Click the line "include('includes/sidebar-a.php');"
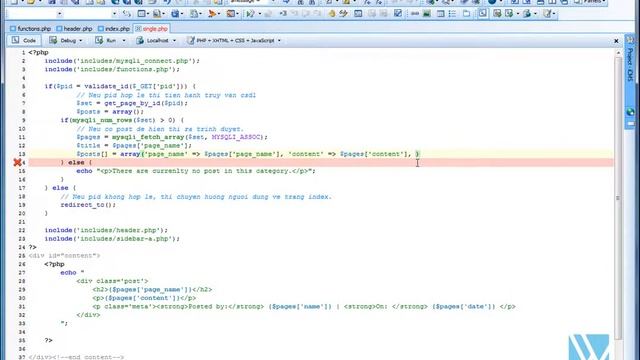 tap(112, 239)
